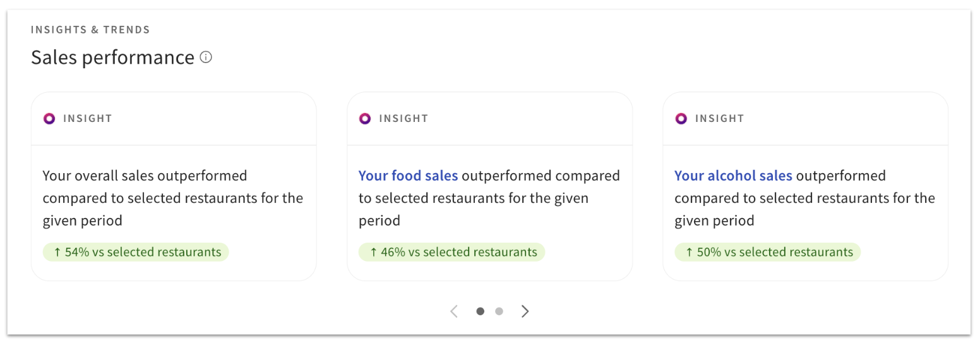Image resolution: width=980 pixels, height=345 pixels.
Task: Open the 'Your alcohol sales' link
Action: click(x=733, y=176)
